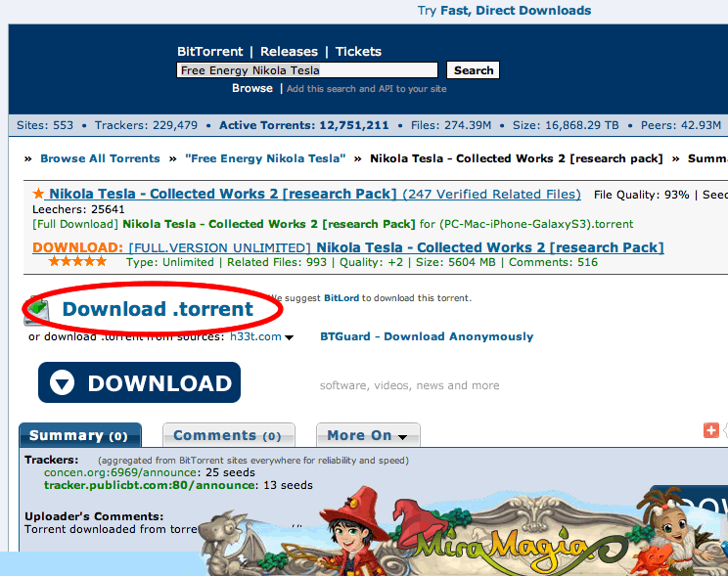
Task: Open "Free Energy Nikola Tesla" breadcrumb link
Action: click(265, 158)
